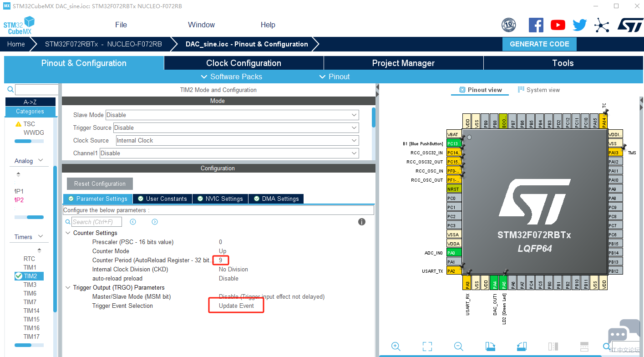The image size is (644, 357).
Task: Switch to the Project Manager tab
Action: (403, 63)
